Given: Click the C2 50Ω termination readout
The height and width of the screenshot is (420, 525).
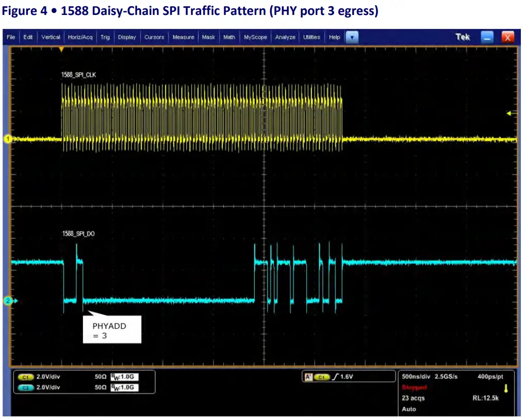Looking at the screenshot, I should [x=101, y=387].
